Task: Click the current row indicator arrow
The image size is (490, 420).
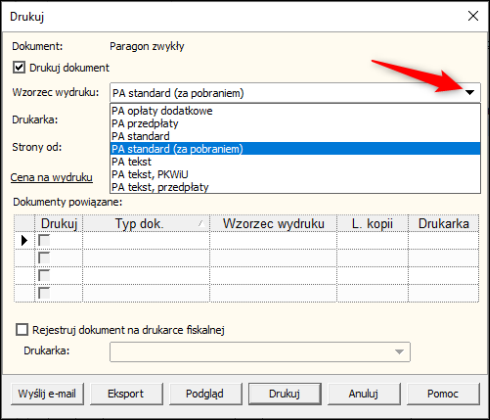Action: pyautogui.click(x=24, y=240)
